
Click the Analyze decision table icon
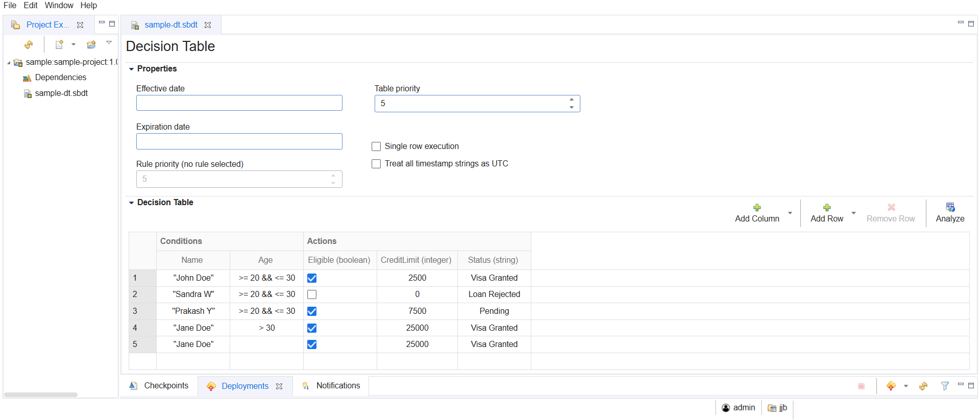[x=950, y=208]
